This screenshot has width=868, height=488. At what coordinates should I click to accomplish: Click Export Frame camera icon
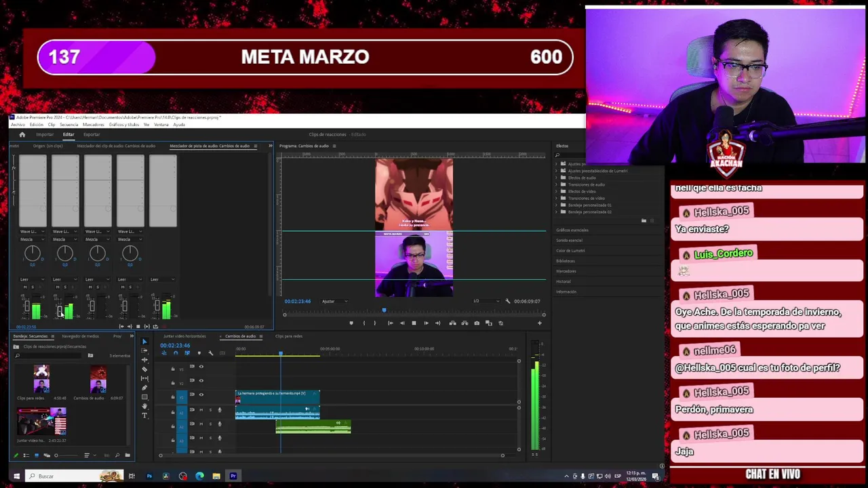(x=477, y=323)
